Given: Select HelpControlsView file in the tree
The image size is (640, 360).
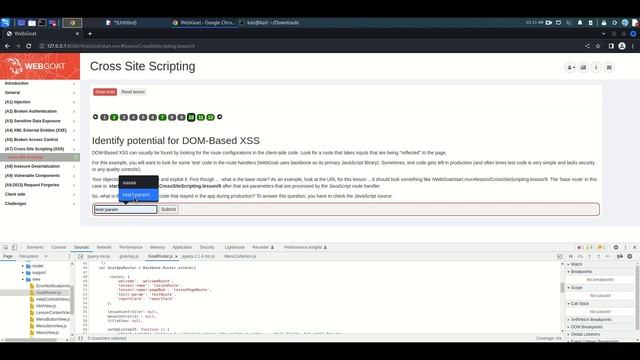Looking at the screenshot, I should pyautogui.click(x=50, y=299).
